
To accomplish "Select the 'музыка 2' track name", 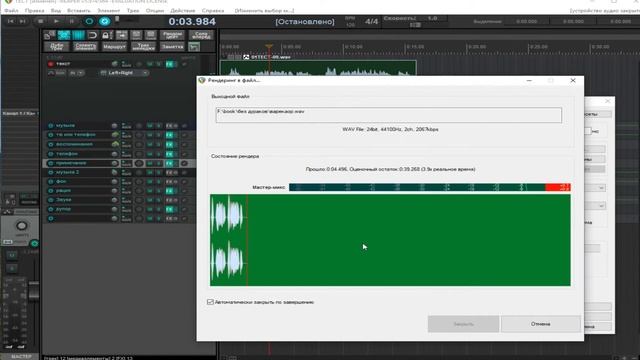I will point(67,172).
